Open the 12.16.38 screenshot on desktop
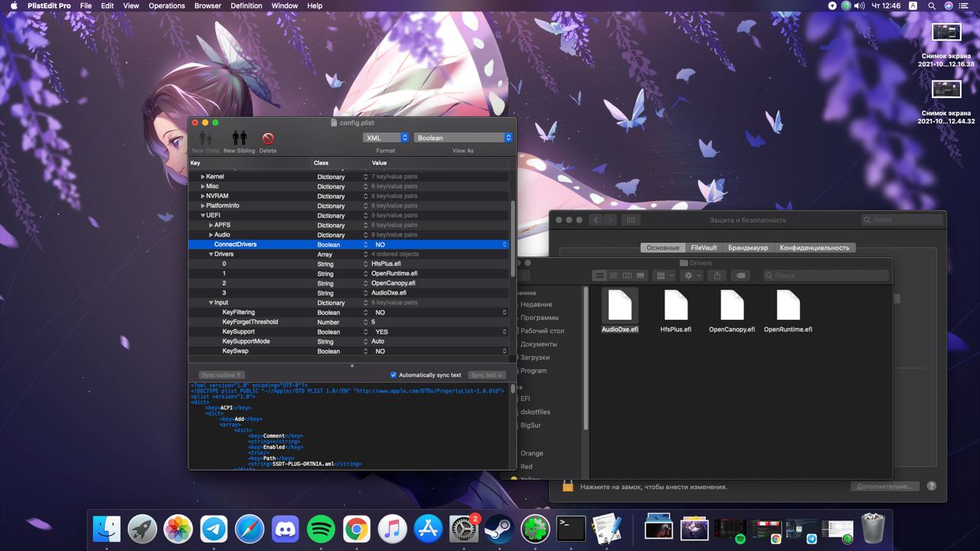 [946, 32]
